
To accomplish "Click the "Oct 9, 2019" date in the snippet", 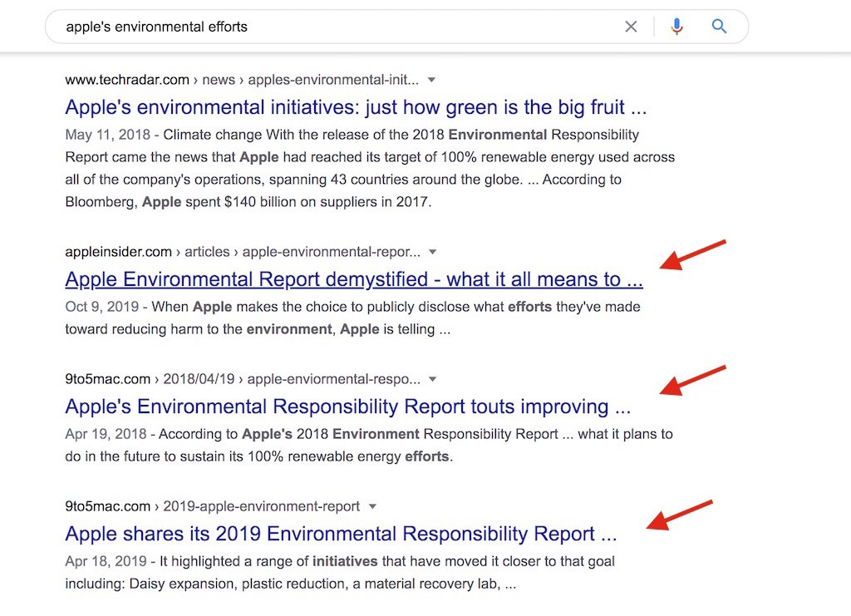I will 102,307.
